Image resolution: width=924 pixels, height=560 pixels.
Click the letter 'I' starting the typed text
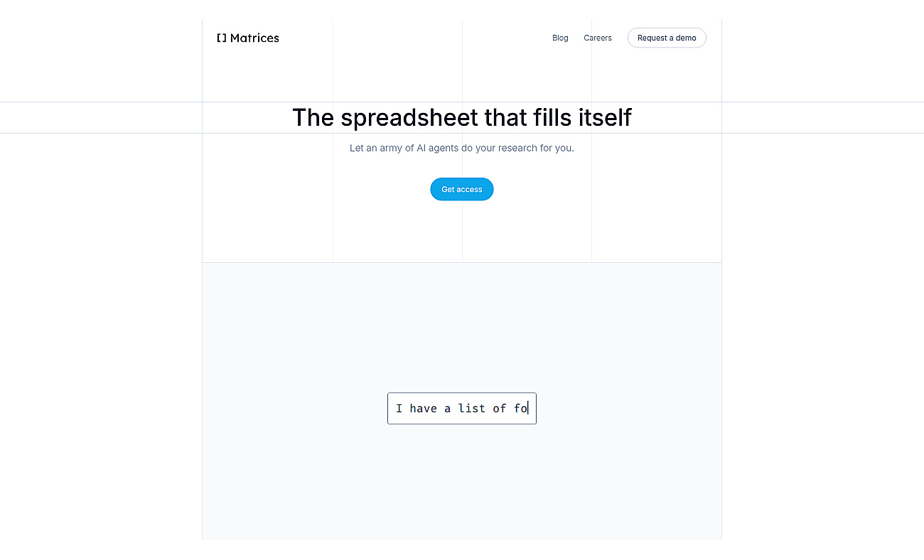tap(399, 408)
